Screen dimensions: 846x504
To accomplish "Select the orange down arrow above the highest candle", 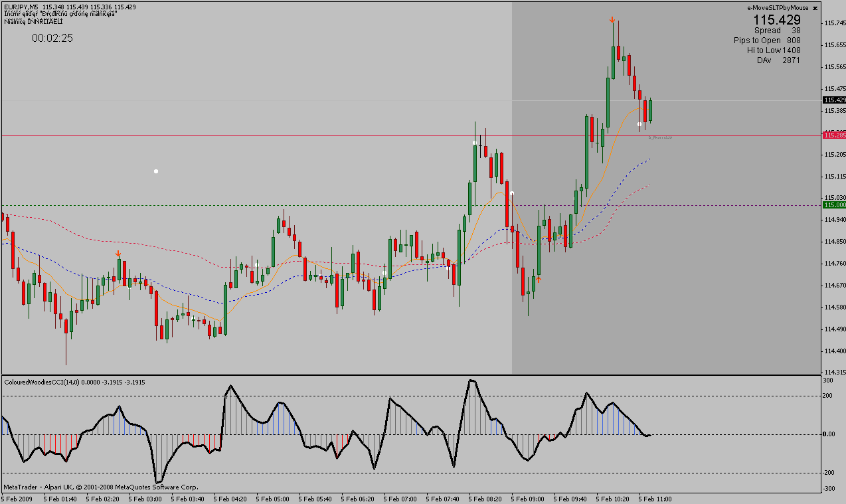I will 612,21.
